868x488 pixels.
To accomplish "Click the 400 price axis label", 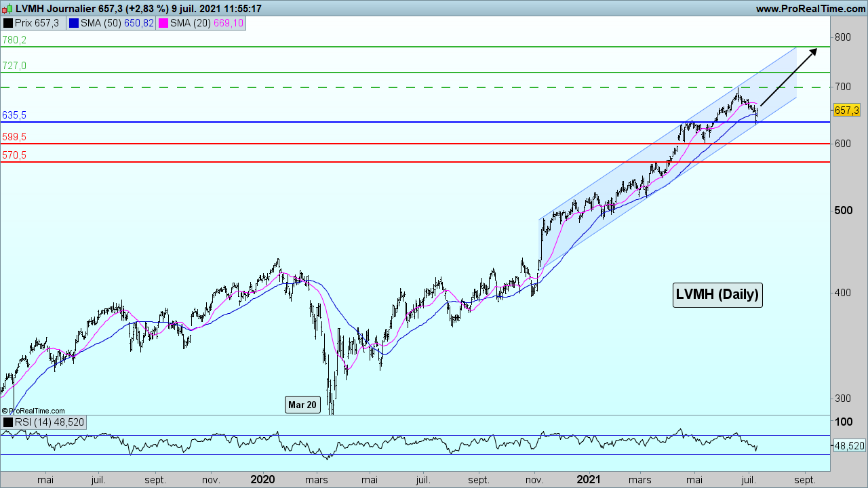I will click(x=842, y=293).
